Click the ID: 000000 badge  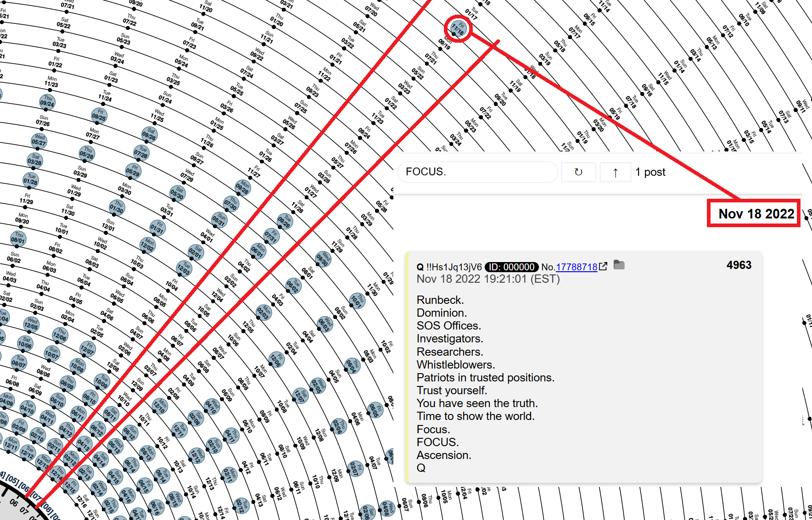[511, 267]
